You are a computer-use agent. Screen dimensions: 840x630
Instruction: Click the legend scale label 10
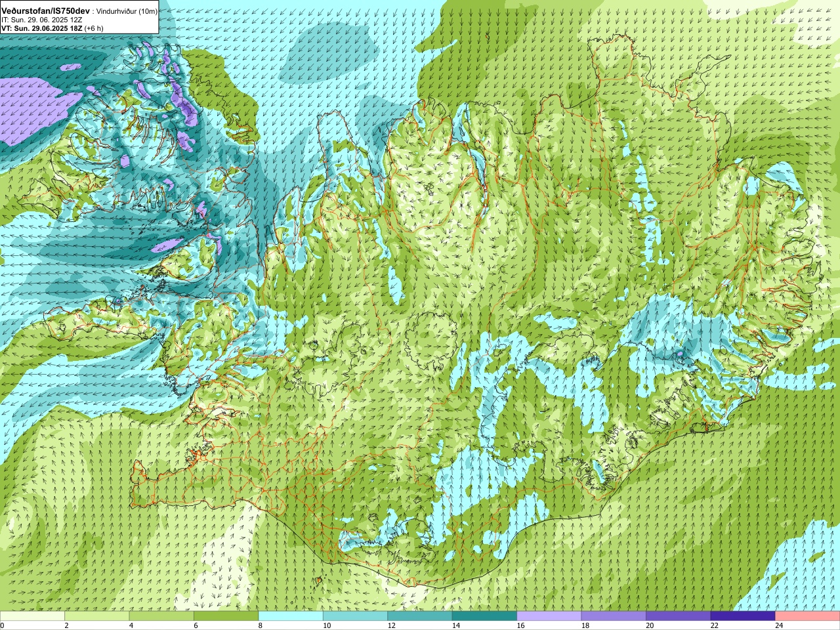click(327, 625)
